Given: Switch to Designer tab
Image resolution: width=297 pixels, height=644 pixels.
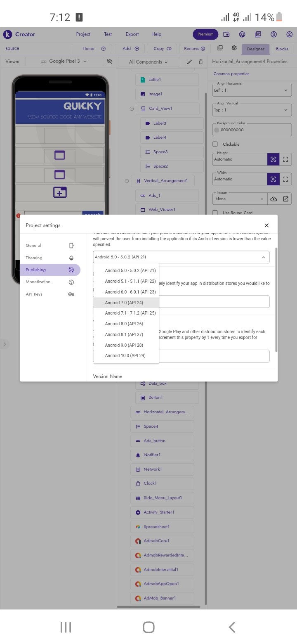Looking at the screenshot, I should point(255,49).
